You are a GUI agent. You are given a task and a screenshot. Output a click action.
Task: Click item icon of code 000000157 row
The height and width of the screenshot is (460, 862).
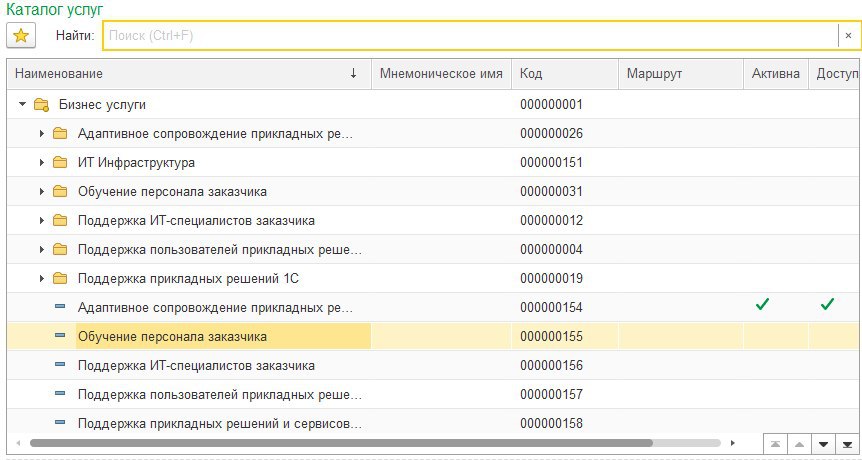(x=60, y=394)
